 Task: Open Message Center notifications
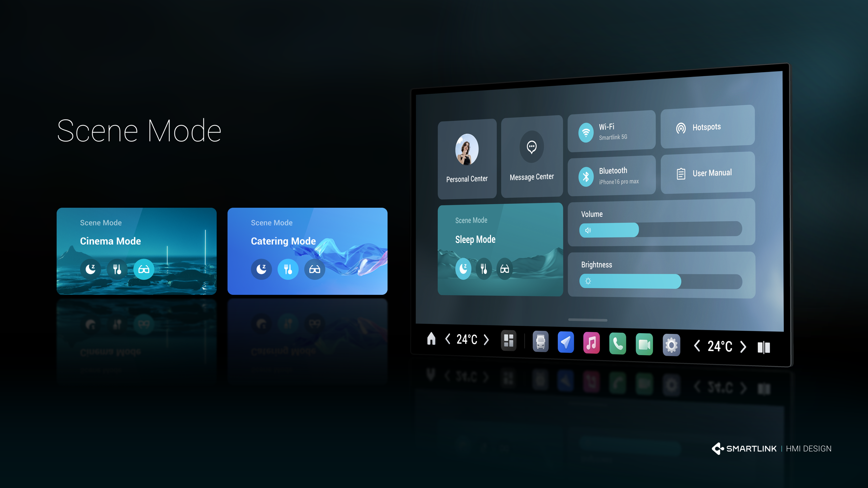531,155
